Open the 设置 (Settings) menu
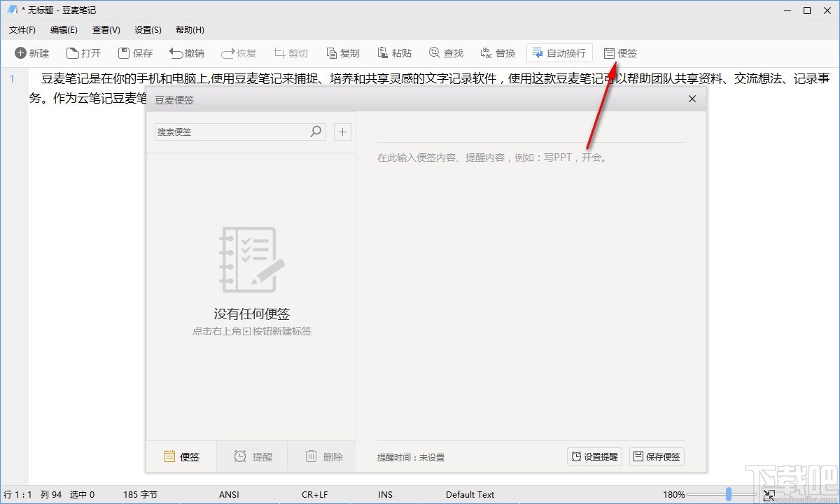840x504 pixels. tap(147, 29)
